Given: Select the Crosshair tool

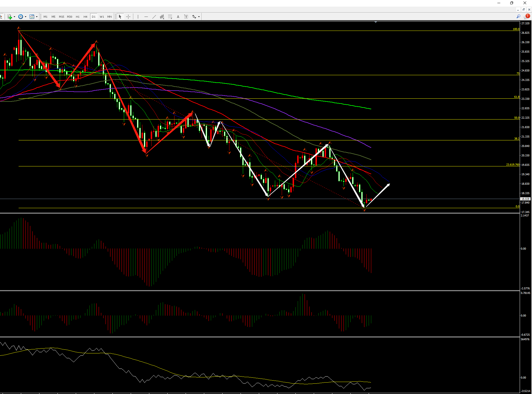Looking at the screenshot, I should click(128, 17).
